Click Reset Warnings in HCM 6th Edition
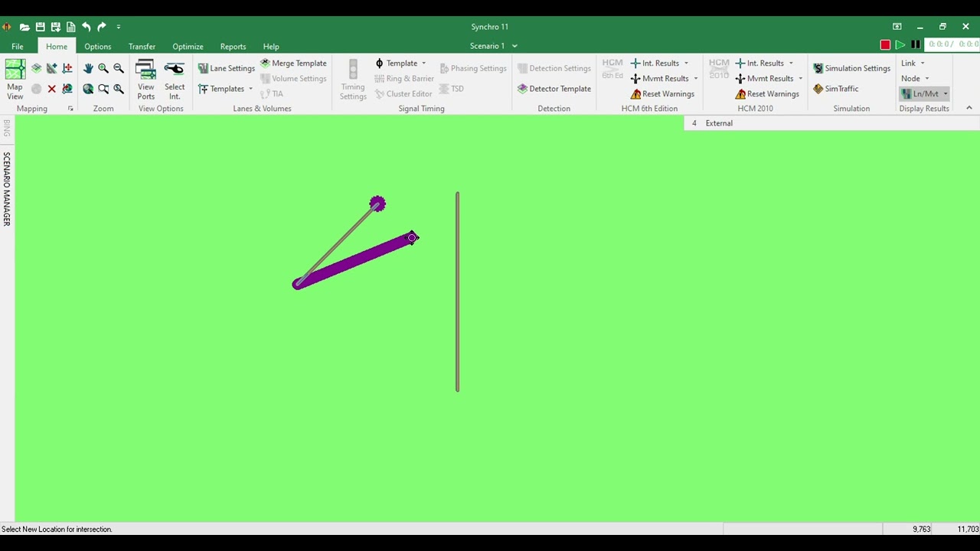Viewport: 980px width, 551px height. pos(662,94)
